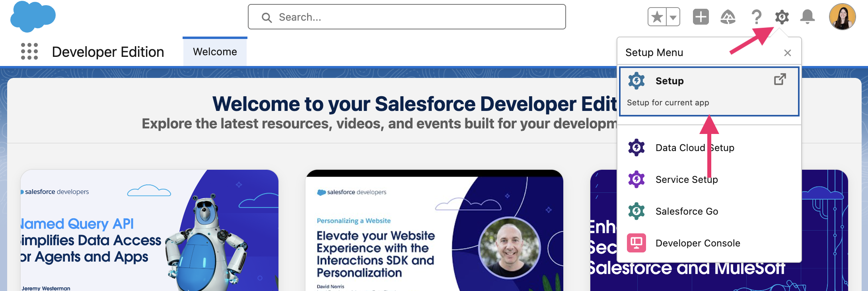Open the Global Actions plus icon
Screen dimensions: 868x291
[x=701, y=17]
